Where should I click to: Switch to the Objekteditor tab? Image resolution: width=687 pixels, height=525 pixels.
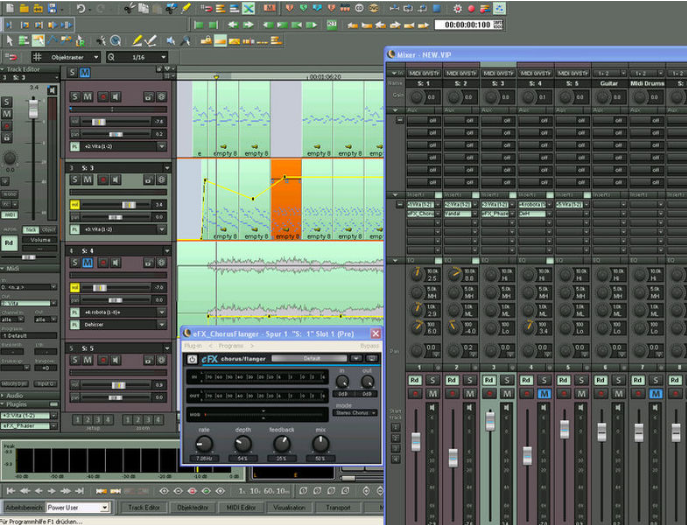(x=192, y=507)
